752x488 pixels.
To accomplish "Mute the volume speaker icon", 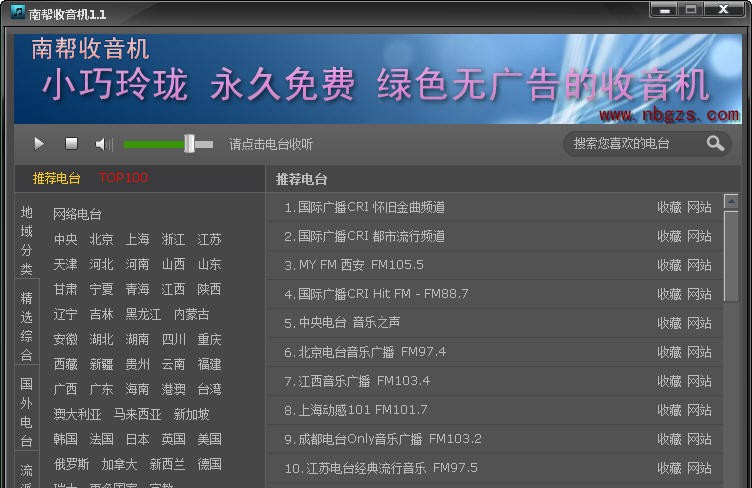I will pos(104,144).
